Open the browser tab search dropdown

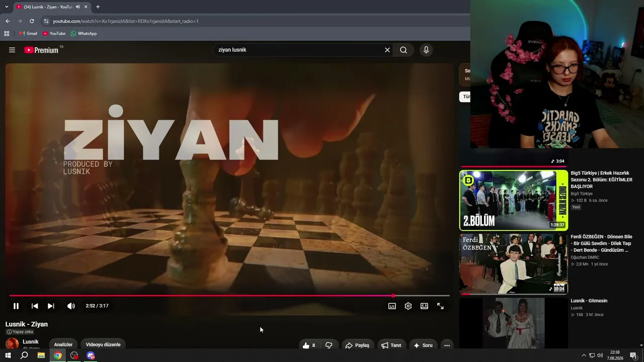click(x=6, y=7)
